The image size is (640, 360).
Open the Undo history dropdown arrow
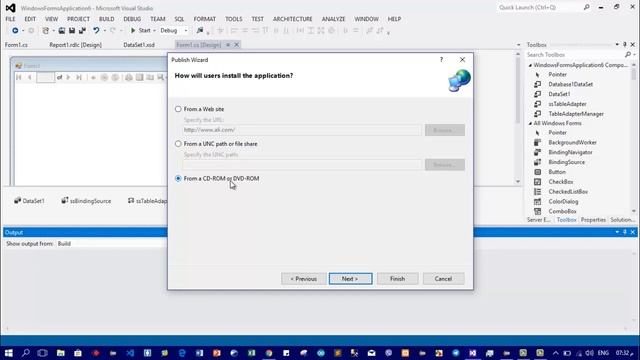(x=105, y=31)
